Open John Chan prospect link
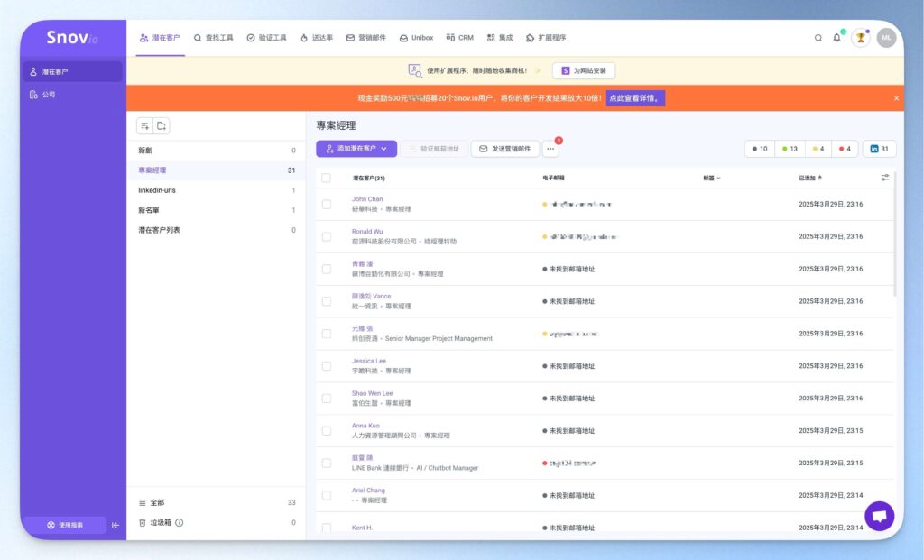 [x=367, y=199]
